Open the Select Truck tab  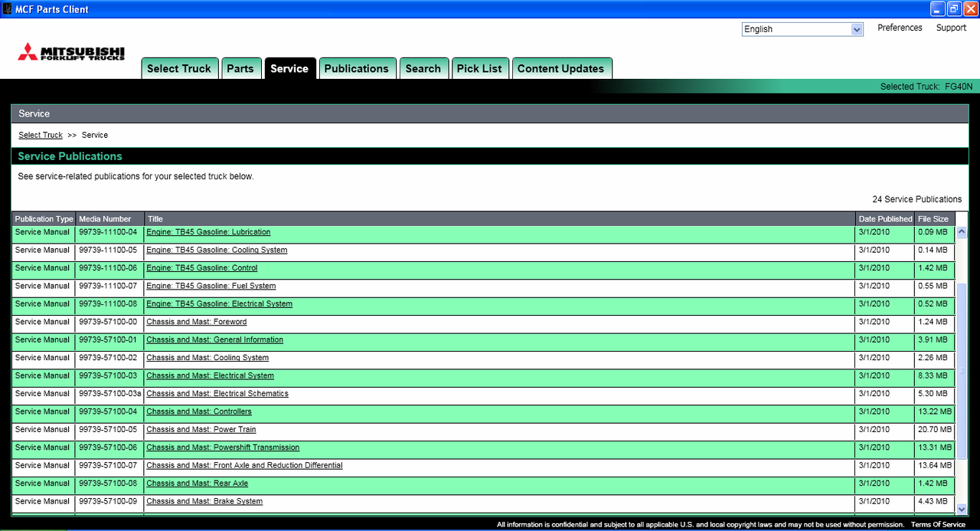point(180,68)
